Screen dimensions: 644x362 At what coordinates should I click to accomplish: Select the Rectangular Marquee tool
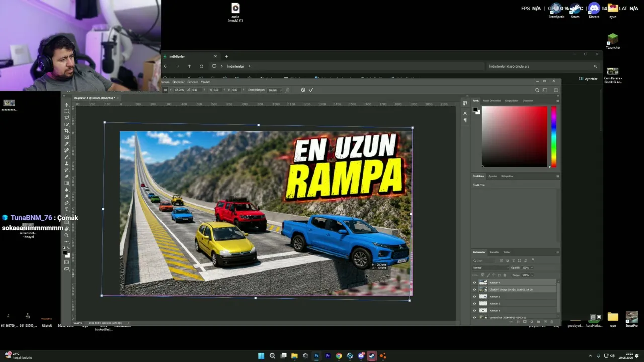click(x=66, y=111)
